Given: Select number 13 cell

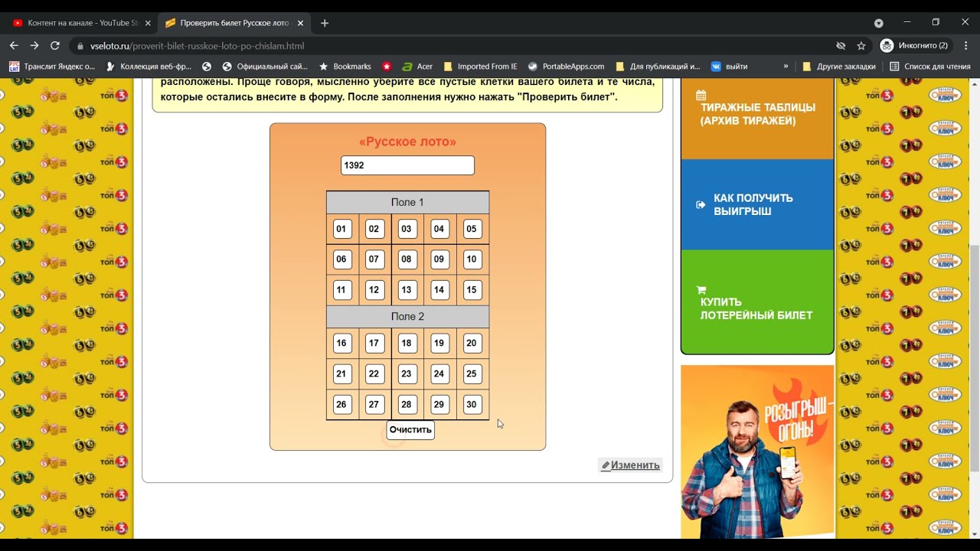Looking at the screenshot, I should click(x=407, y=290).
